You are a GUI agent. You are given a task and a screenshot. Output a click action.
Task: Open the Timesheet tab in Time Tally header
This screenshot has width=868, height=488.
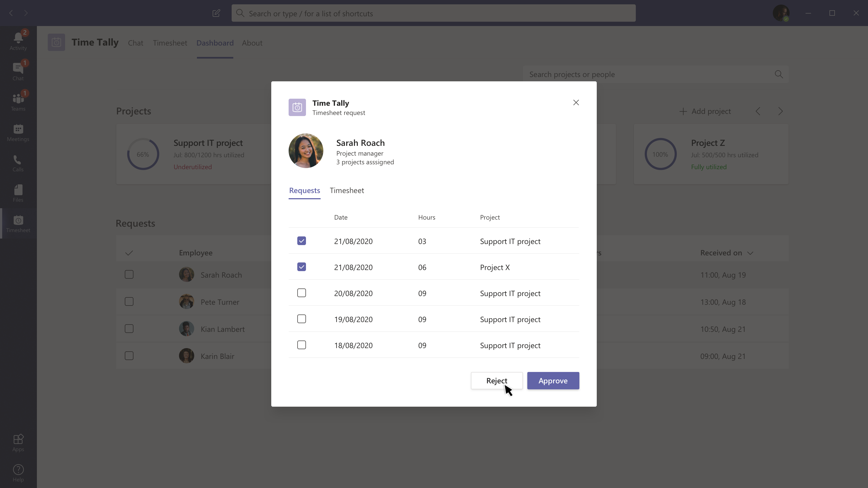coord(170,43)
